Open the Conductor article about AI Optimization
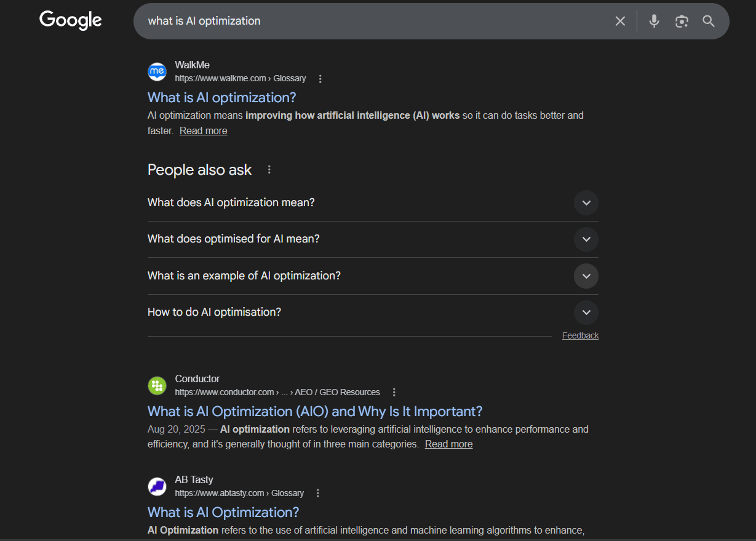 point(314,411)
